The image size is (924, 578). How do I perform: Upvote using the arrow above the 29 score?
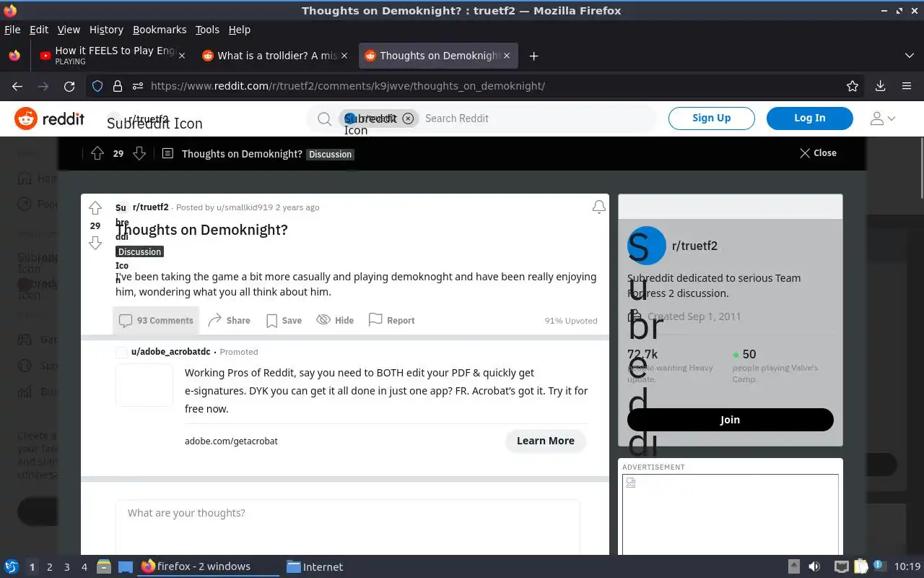tap(95, 209)
